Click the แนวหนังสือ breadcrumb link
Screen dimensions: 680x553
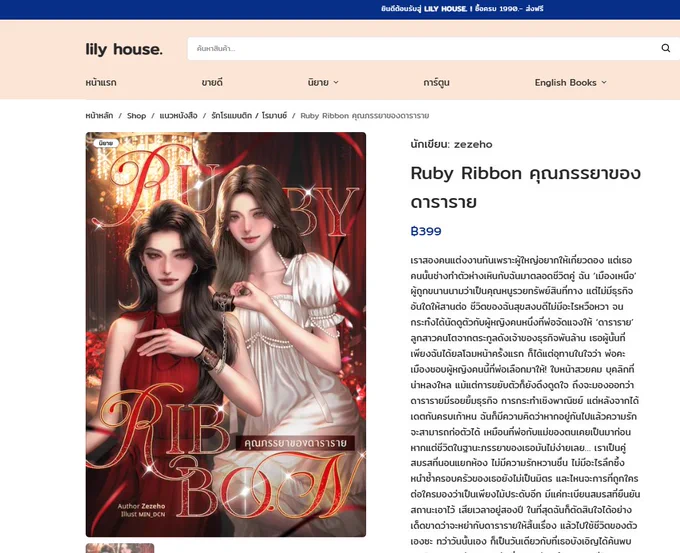tap(178, 116)
